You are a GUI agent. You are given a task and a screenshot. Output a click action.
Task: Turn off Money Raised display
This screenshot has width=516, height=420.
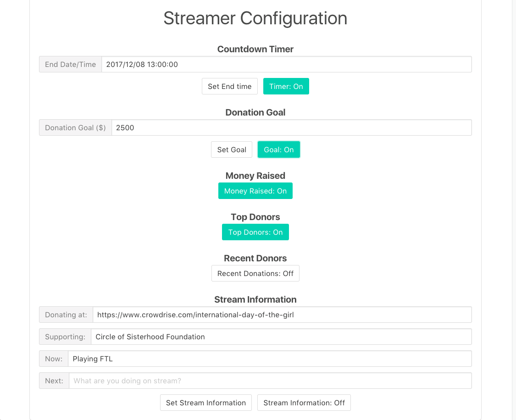point(255,191)
